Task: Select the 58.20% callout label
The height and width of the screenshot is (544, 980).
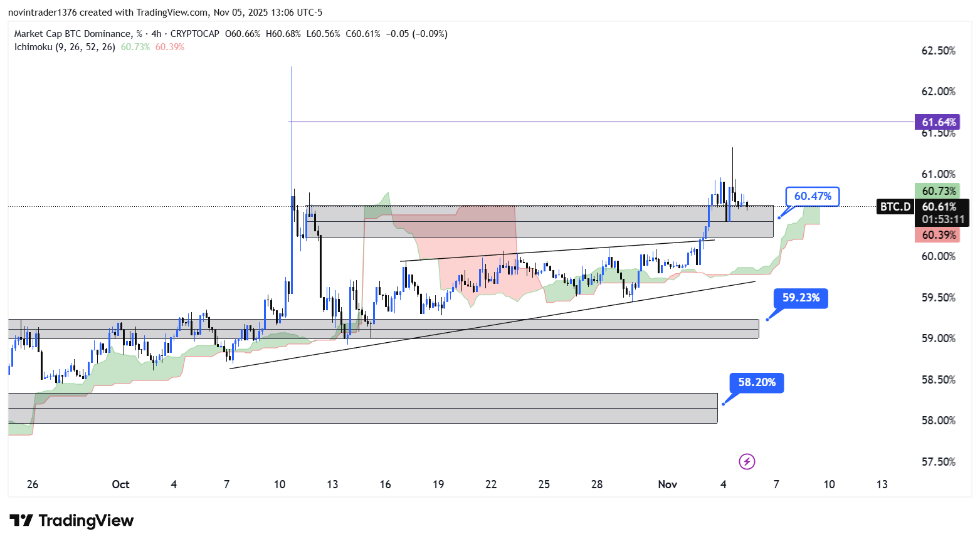Action: 757,382
